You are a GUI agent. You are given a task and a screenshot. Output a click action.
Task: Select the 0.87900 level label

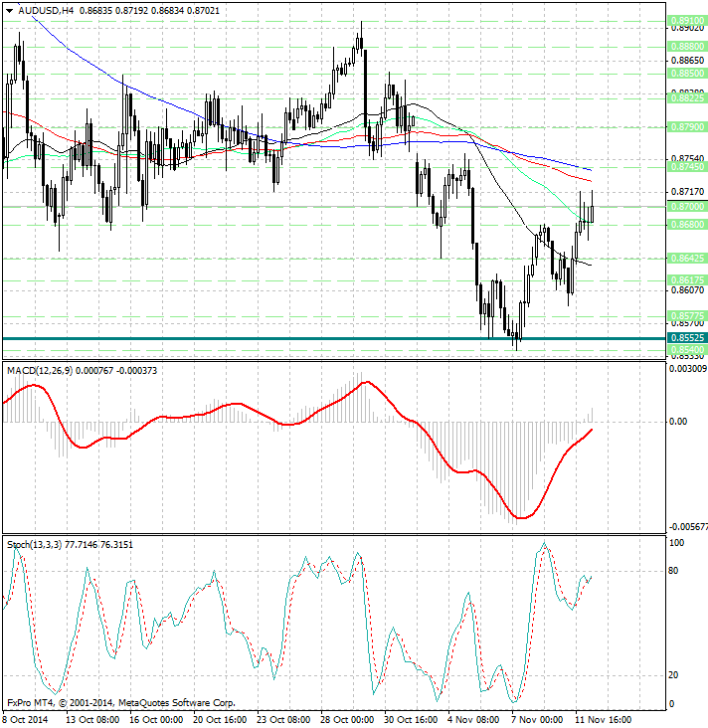(687, 126)
